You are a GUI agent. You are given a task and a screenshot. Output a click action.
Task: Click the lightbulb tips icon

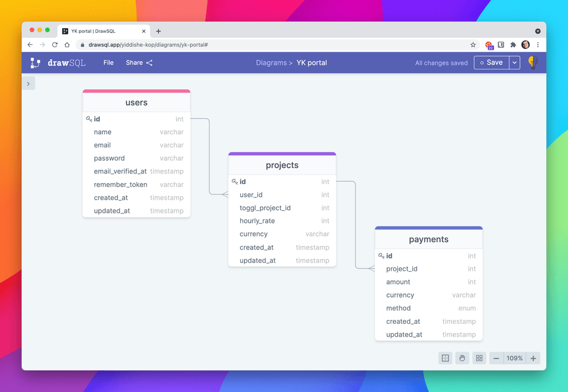click(x=533, y=63)
